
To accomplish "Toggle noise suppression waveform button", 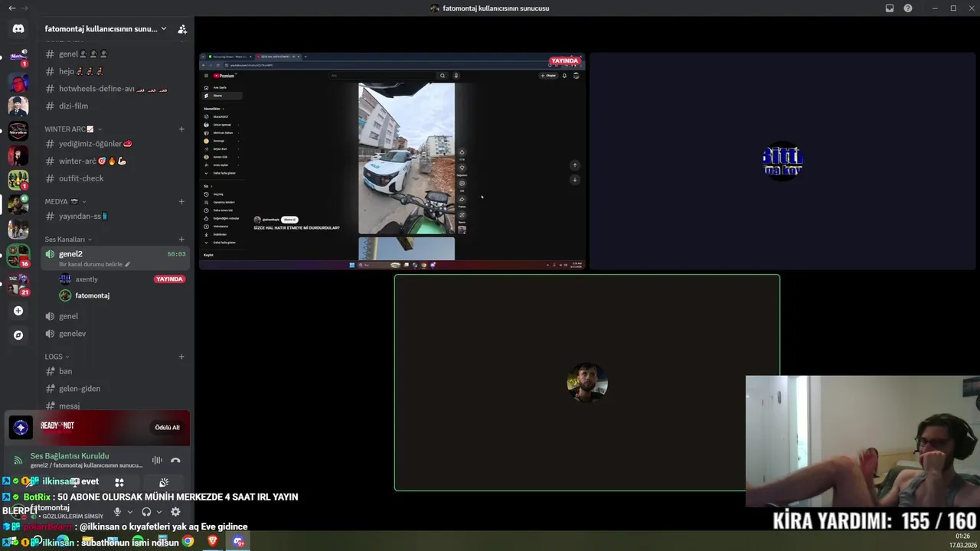I will click(157, 460).
